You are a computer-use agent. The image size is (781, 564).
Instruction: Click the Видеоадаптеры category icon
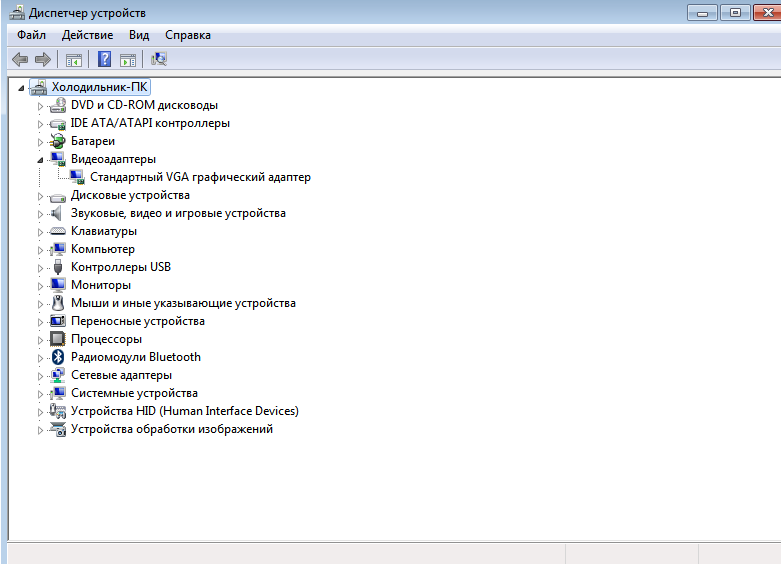(58, 159)
